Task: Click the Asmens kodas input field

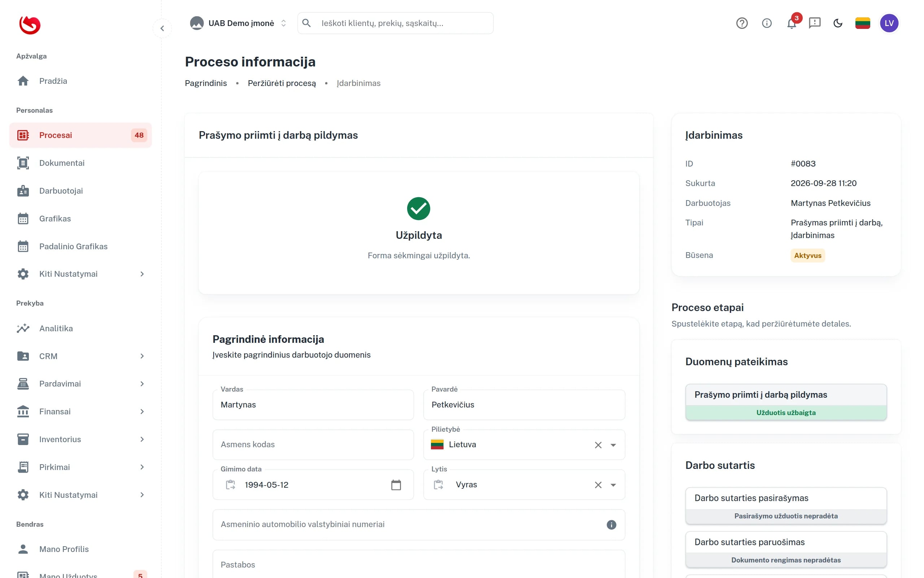Action: [313, 445]
